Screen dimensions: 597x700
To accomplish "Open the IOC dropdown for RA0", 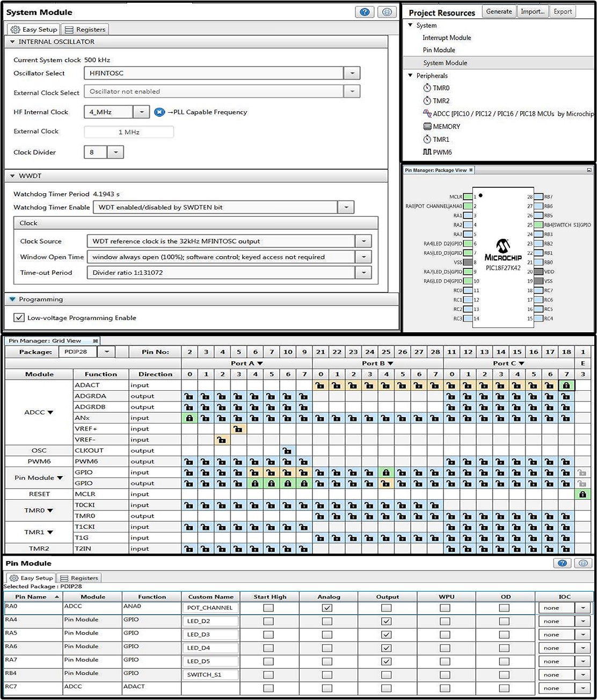I will pos(583,607).
